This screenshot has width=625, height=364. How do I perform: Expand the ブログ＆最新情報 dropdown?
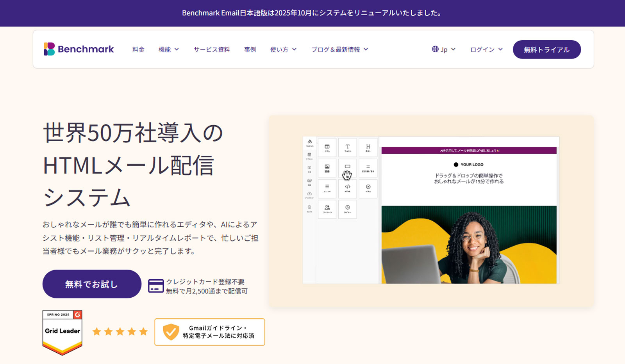coord(339,49)
